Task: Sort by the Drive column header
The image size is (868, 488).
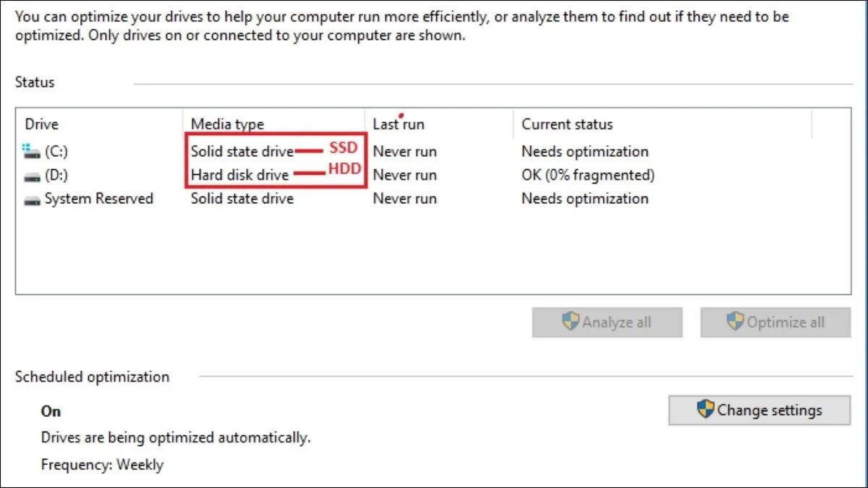Action: click(x=42, y=124)
